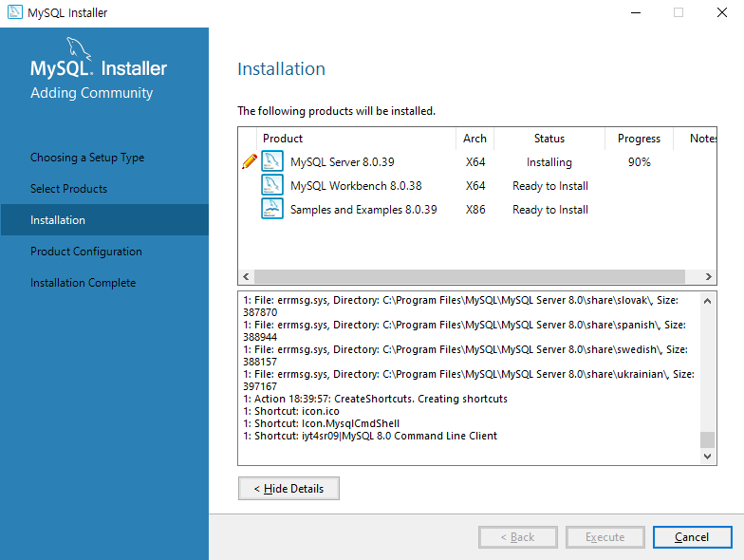The height and width of the screenshot is (560, 744).
Task: Click the slovak errmsg.sys log line
Action: click(461, 306)
